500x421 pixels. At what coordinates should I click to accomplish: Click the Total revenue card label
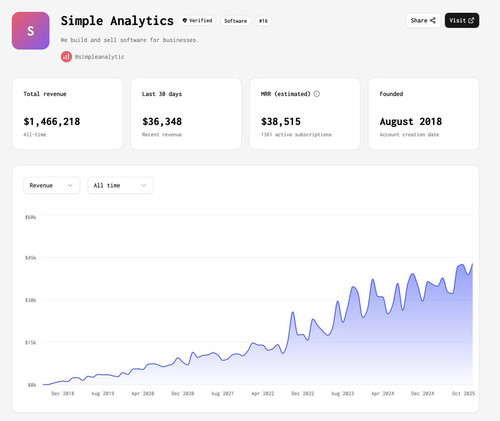point(45,94)
